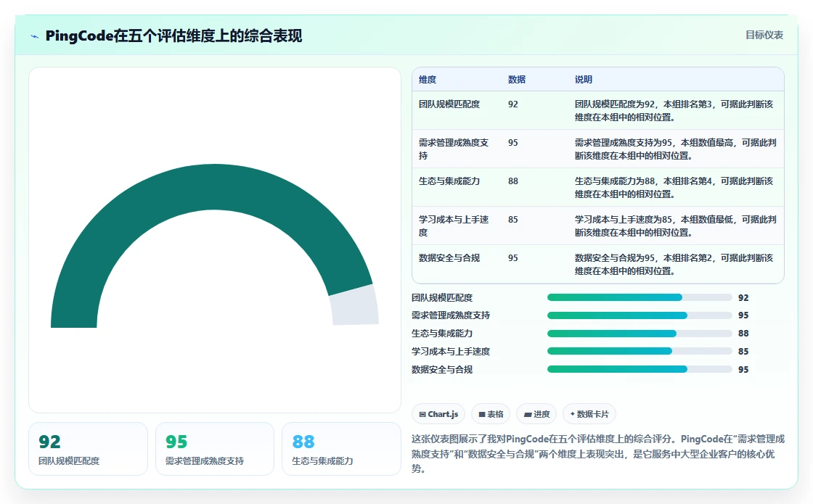Click the 目标仪表 label in the header
Image resolution: width=813 pixels, height=504 pixels.
click(x=764, y=35)
